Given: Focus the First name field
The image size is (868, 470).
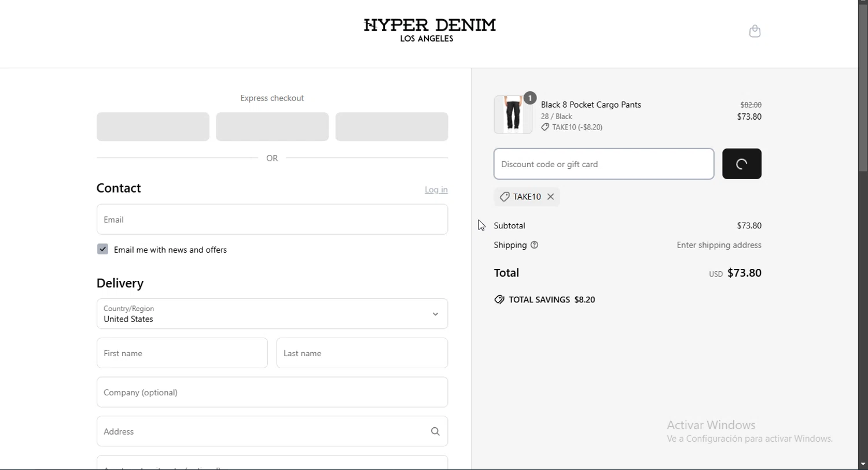Looking at the screenshot, I should [x=182, y=353].
